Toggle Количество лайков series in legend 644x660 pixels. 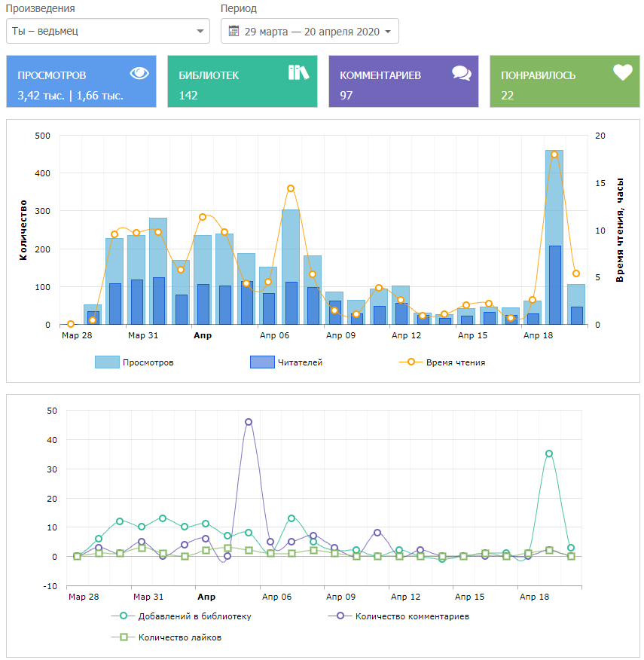pos(179,637)
